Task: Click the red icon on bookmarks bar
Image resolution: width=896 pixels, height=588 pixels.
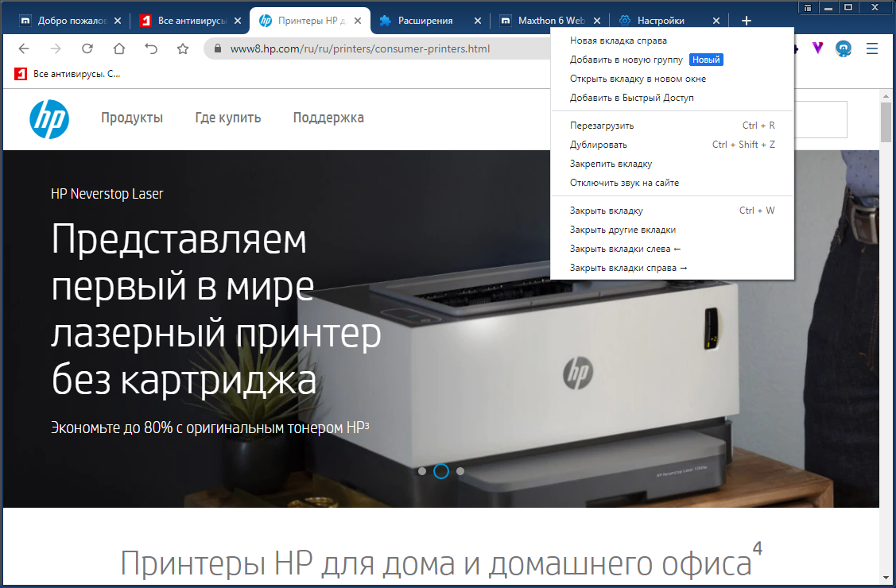Action: click(x=21, y=74)
